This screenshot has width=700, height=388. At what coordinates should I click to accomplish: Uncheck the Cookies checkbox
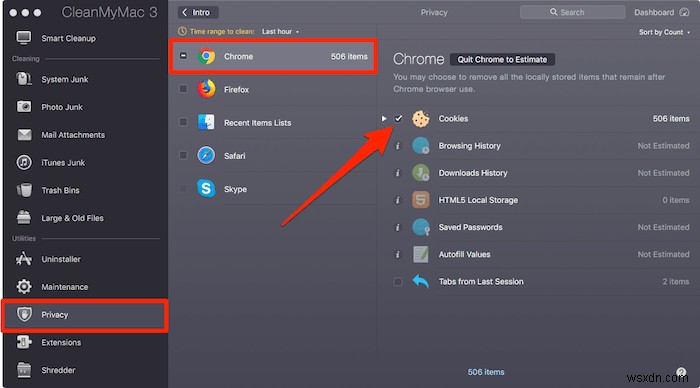click(398, 118)
